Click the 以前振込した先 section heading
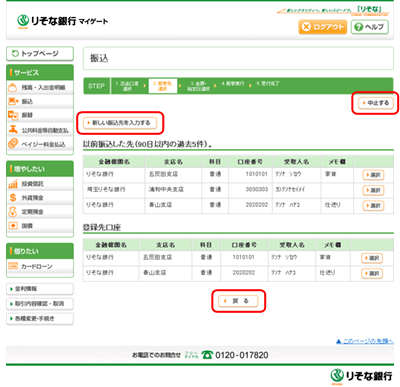Image resolution: width=400 pixels, height=387 pixels. point(148,144)
